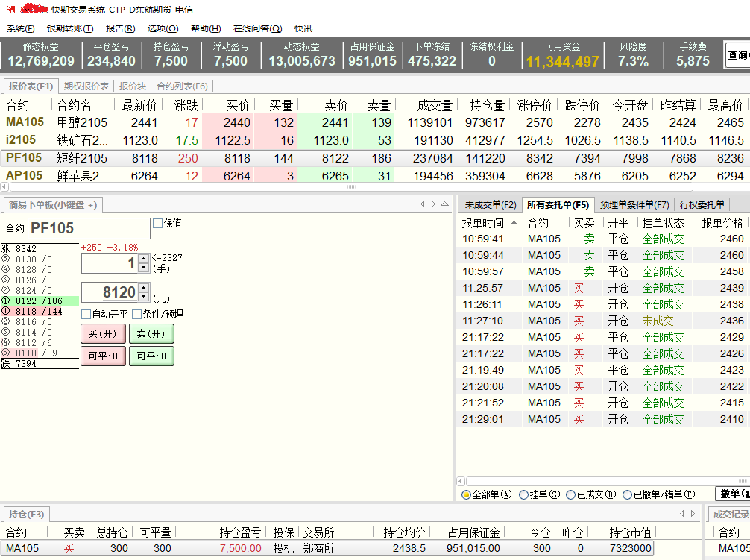
Task: Click the ask level 8122 /186 in the depth
Action: click(x=40, y=301)
